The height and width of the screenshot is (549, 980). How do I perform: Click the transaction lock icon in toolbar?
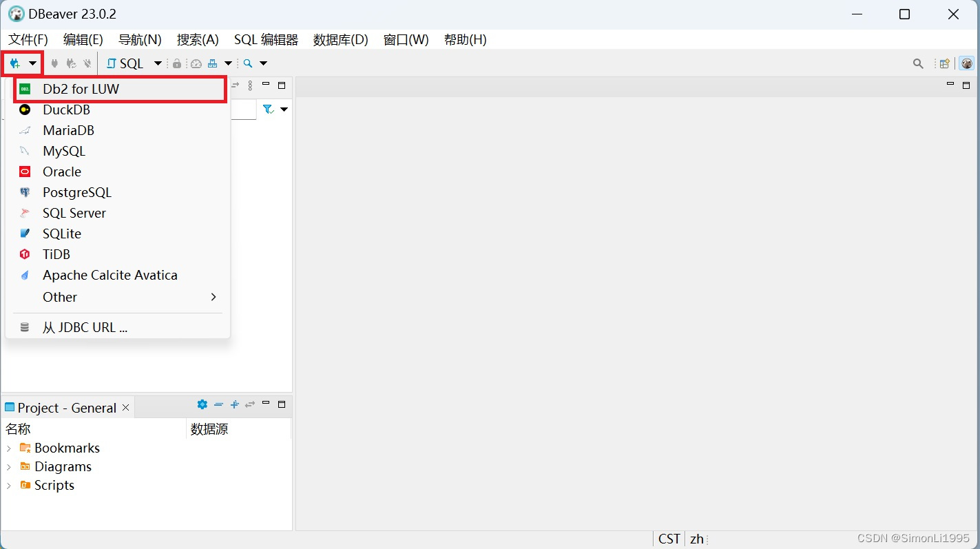[x=177, y=63]
